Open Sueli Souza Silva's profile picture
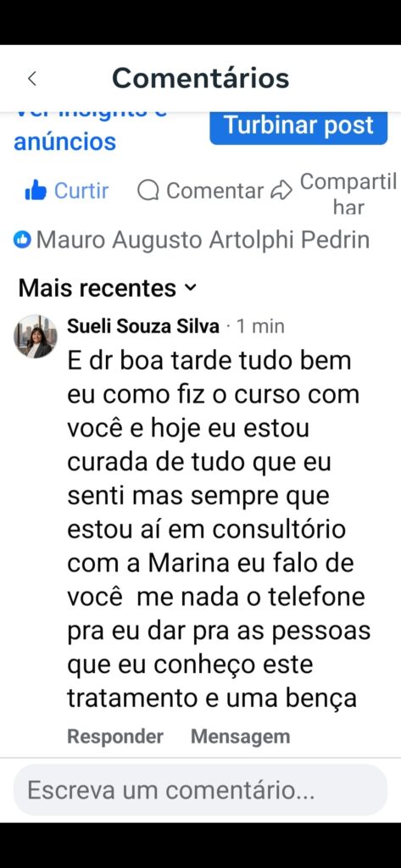 tap(35, 336)
